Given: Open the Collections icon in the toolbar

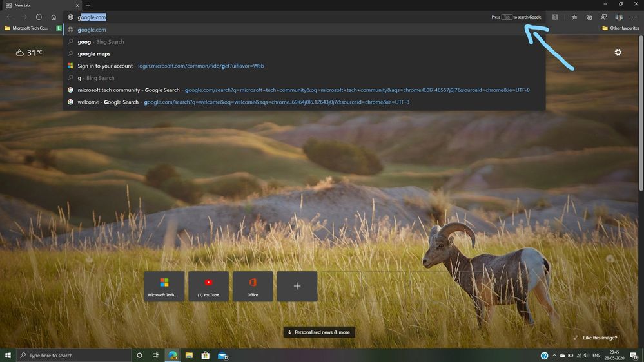Looking at the screenshot, I should 589,17.
